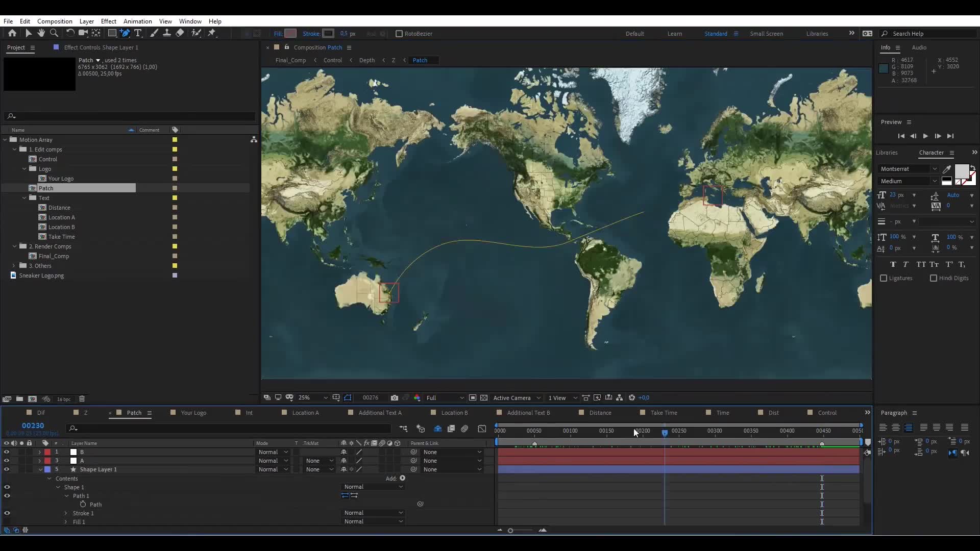Select the Animation menu item

pos(138,21)
